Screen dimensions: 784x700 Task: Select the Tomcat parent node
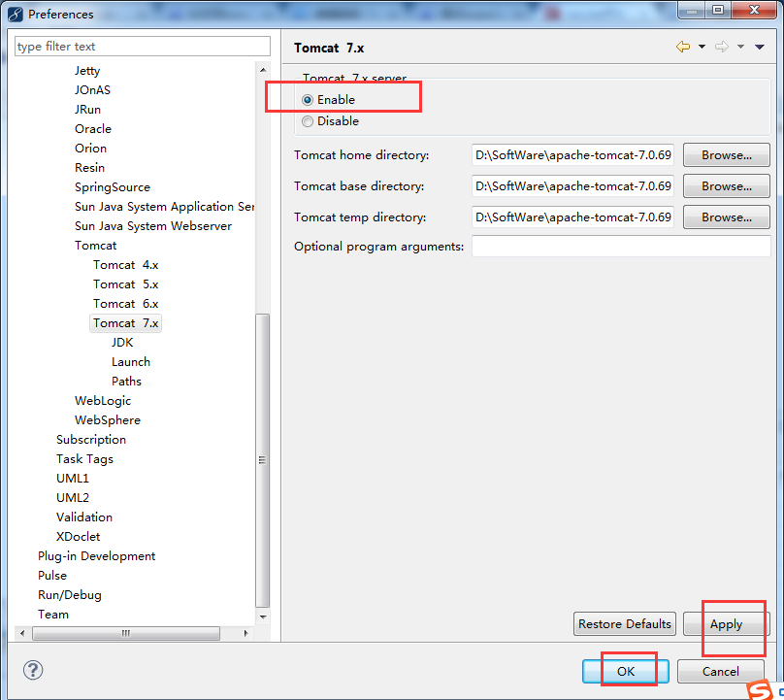(x=95, y=246)
